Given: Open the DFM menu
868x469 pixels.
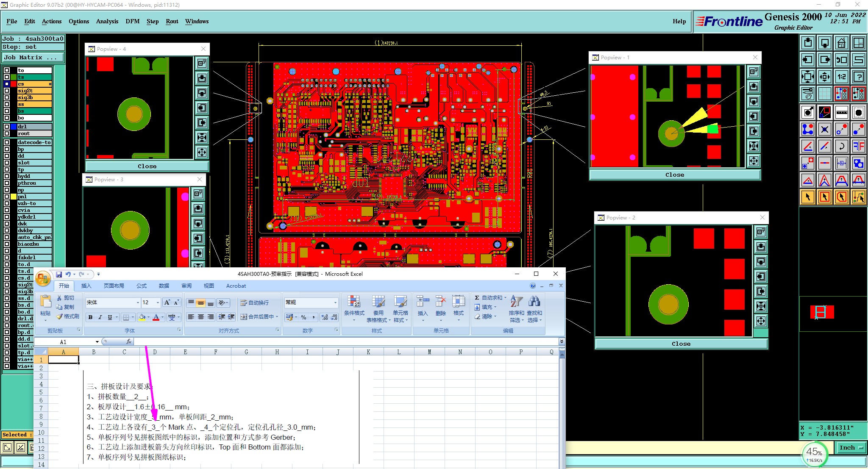Looking at the screenshot, I should click(132, 21).
